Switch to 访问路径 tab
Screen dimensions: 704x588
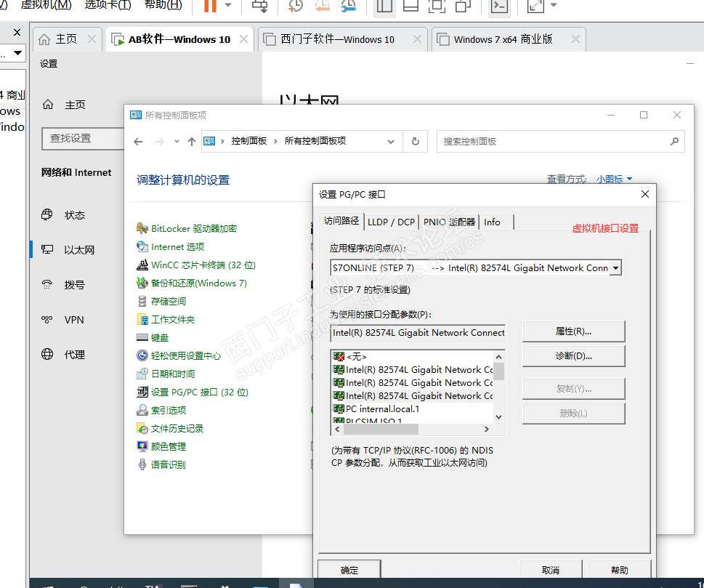341,220
